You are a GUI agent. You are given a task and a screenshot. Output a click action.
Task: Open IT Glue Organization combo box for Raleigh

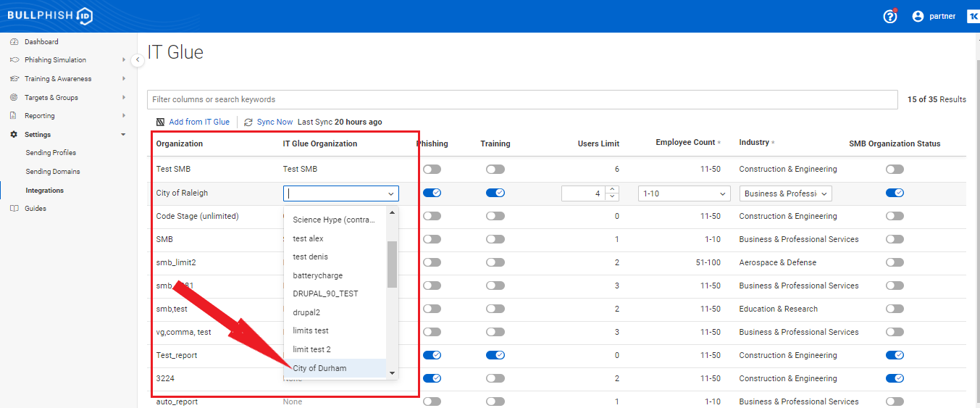(x=340, y=193)
